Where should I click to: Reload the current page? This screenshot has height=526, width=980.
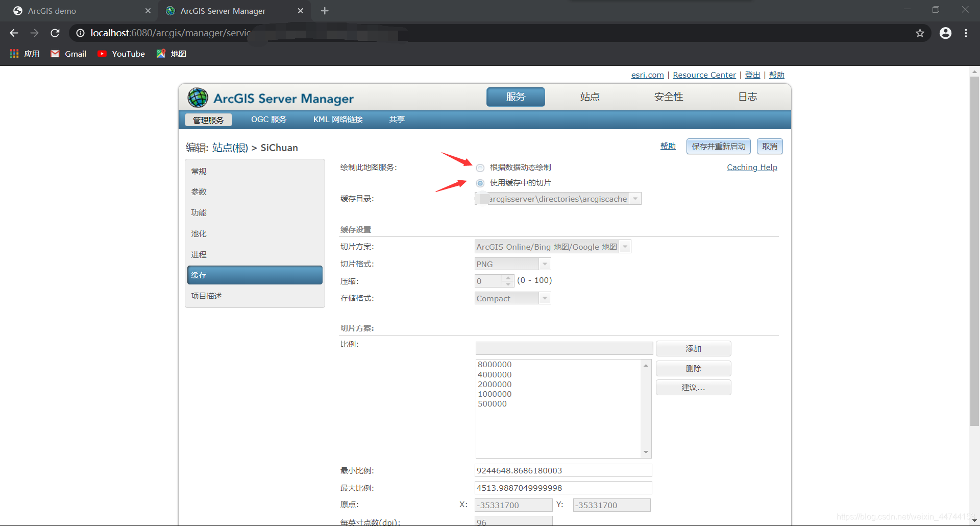click(x=55, y=33)
